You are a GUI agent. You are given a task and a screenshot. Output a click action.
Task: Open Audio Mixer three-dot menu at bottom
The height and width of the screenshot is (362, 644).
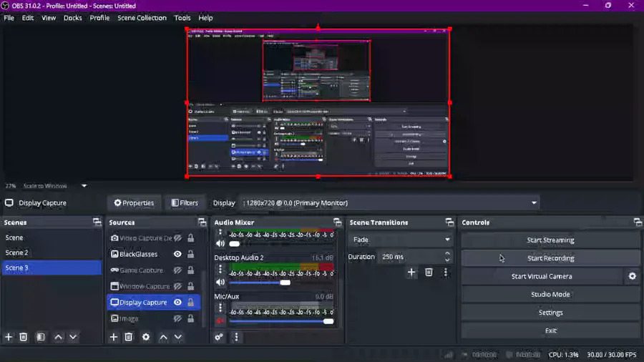pos(236,337)
